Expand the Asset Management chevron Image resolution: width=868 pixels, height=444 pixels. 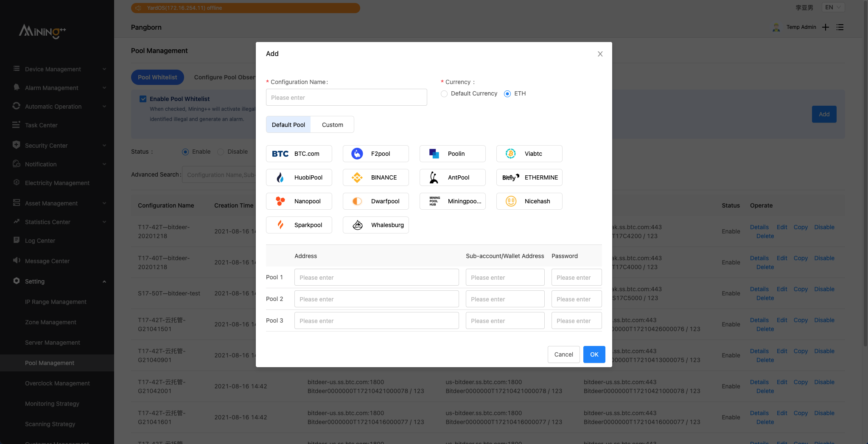(x=104, y=203)
